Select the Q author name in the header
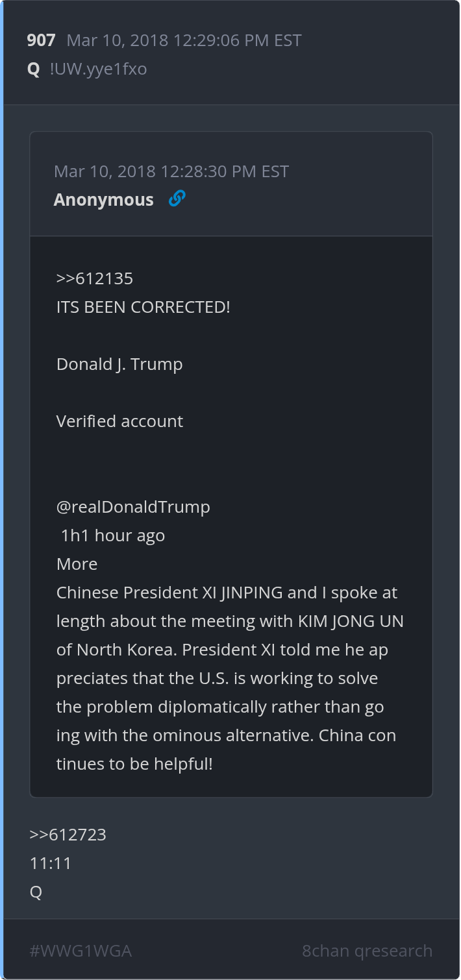461x980 pixels. (34, 69)
